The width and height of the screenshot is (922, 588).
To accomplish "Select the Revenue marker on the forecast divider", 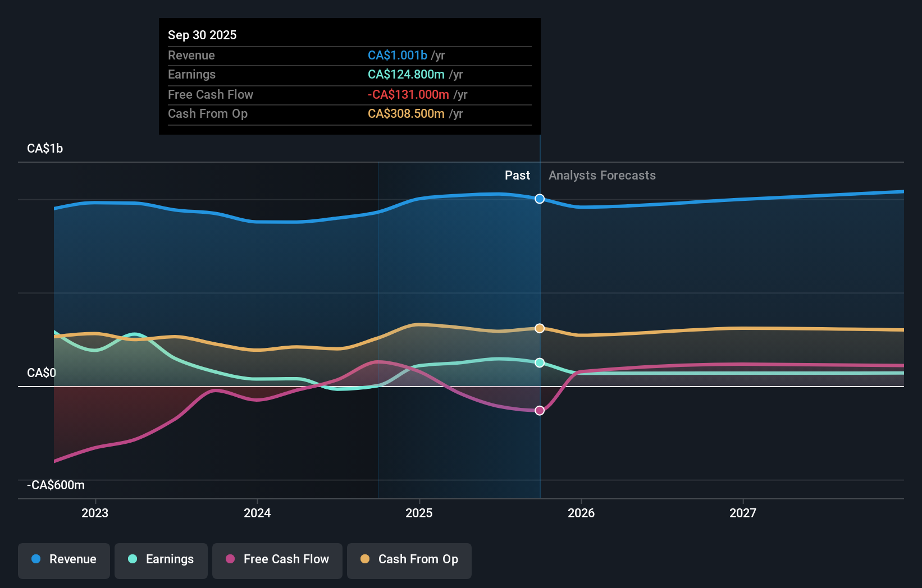I will point(539,199).
